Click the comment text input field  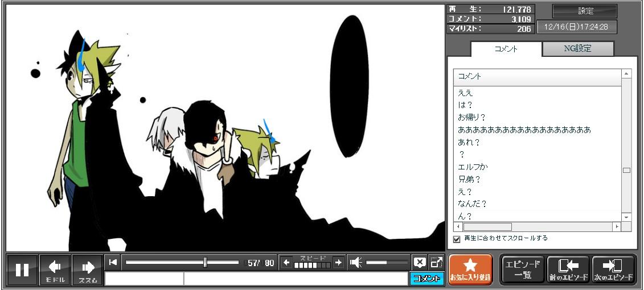tap(295, 279)
